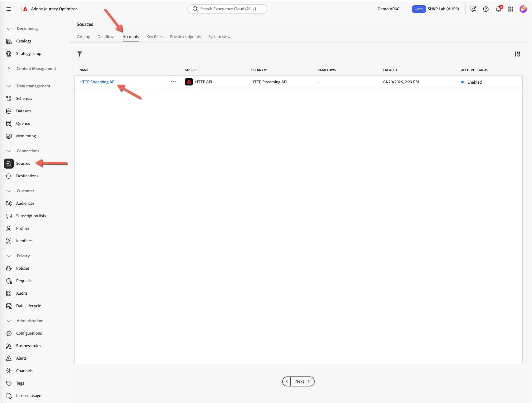Open Queries in the sidebar
The width and height of the screenshot is (532, 403).
tap(23, 123)
